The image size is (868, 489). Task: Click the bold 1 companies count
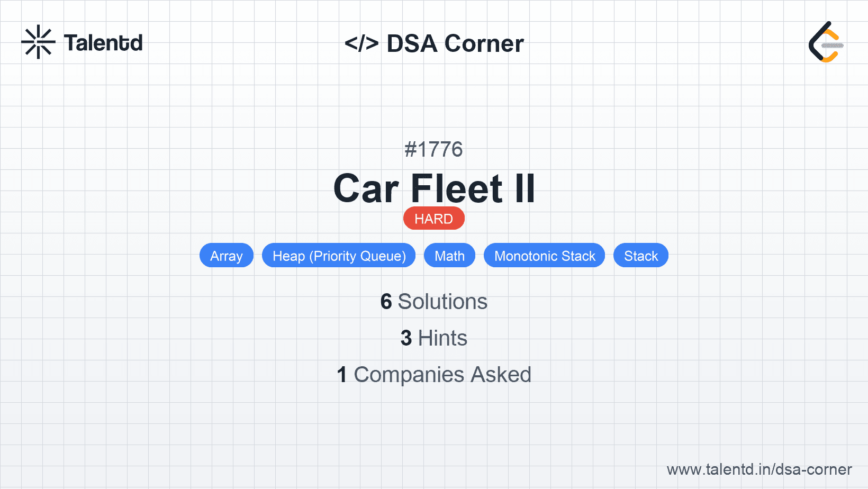click(x=342, y=375)
